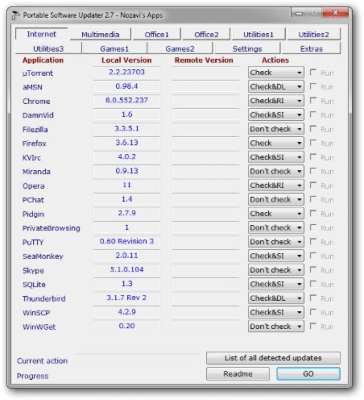Tick Run checkbox for WinWGet
Viewport: 364px width, 400px height.
[313, 326]
